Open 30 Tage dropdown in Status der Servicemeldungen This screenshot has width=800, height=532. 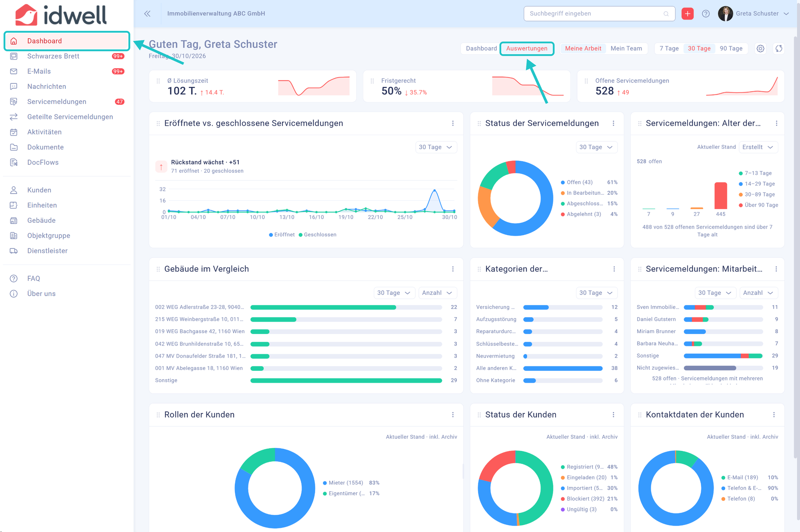[x=596, y=147]
